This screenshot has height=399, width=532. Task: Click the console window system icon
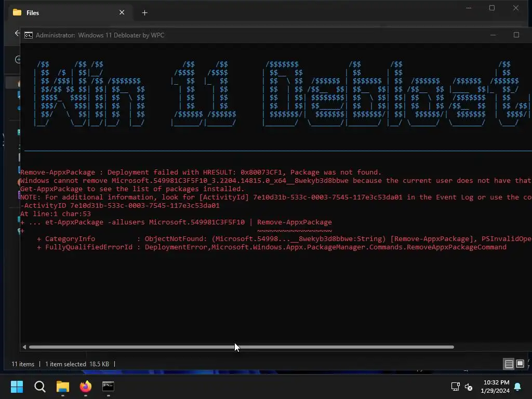click(29, 35)
